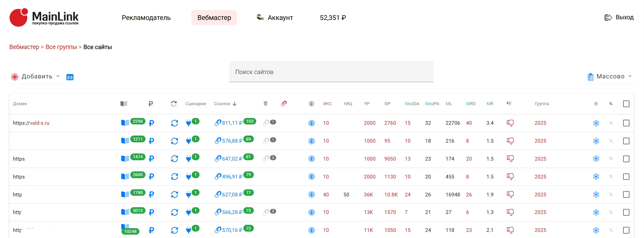
Task: Check the checkbox for the vald-s.ru row
Action: click(x=626, y=123)
